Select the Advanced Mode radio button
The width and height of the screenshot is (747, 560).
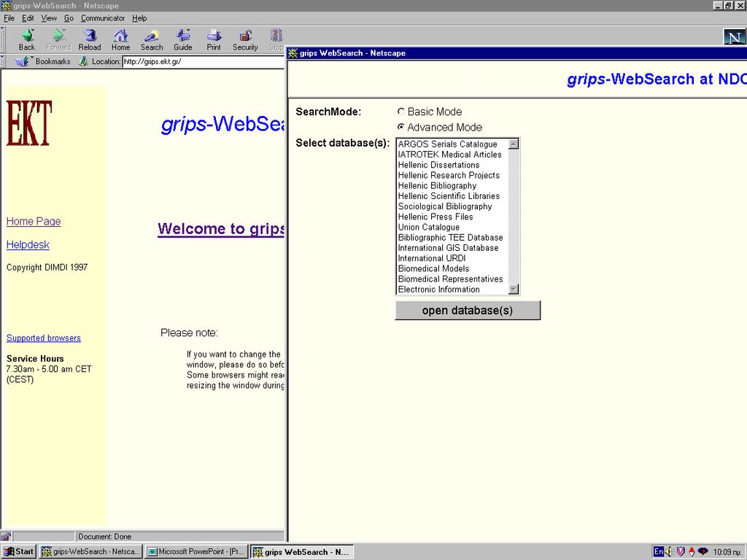pyautogui.click(x=401, y=127)
